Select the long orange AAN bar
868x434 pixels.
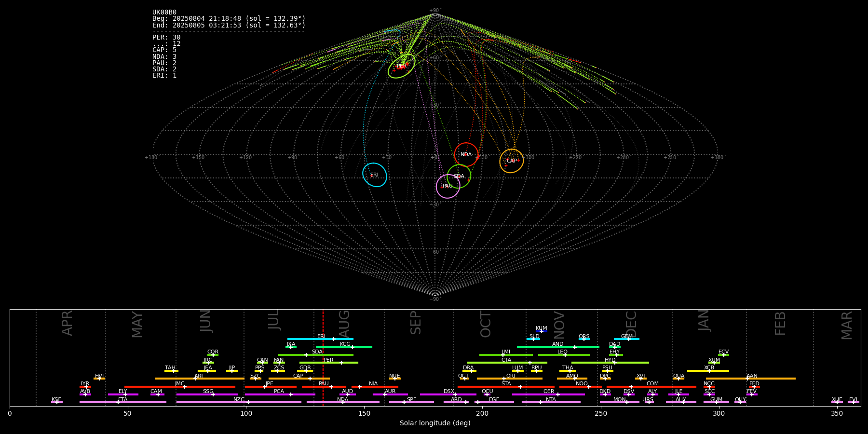click(751, 379)
